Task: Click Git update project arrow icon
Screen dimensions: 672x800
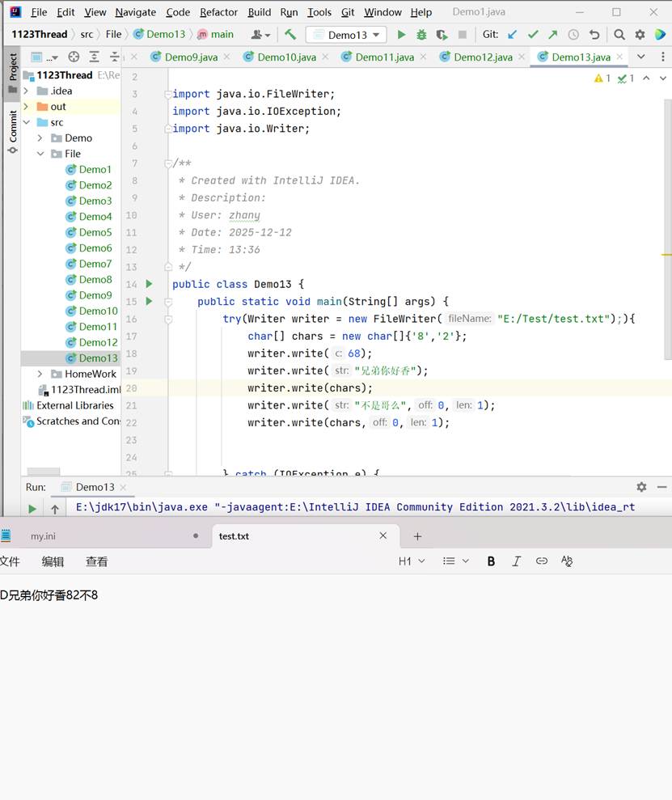Action: point(513,35)
